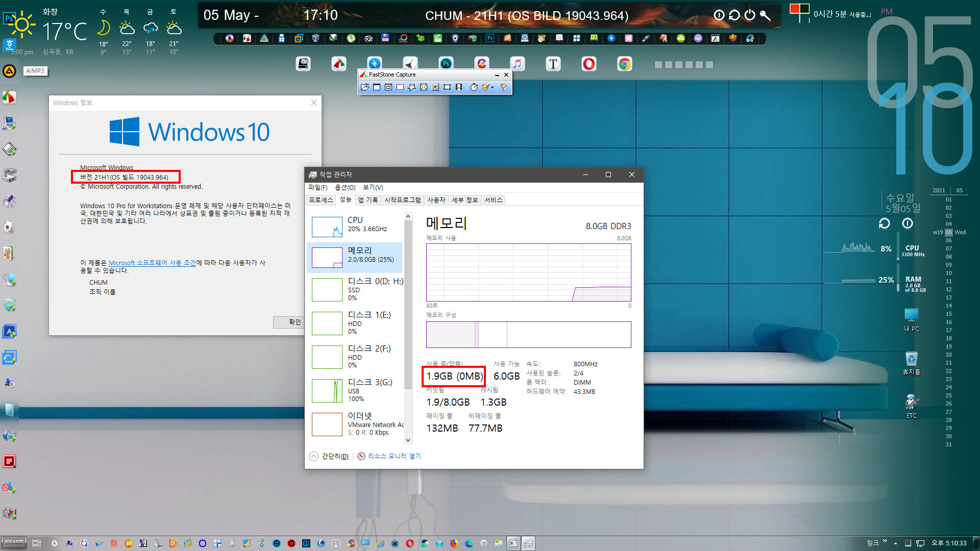
Task: Open 휴지통 recycle bin icon
Action: [911, 364]
